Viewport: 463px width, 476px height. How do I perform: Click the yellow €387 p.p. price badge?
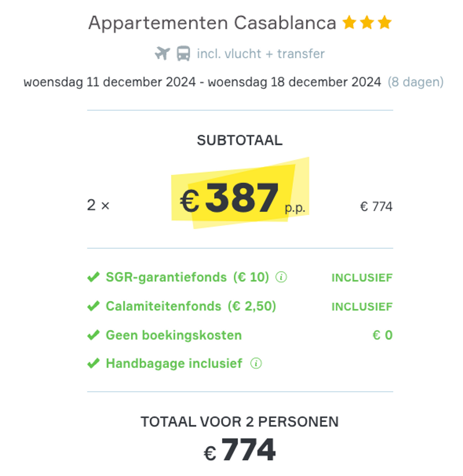click(240, 193)
